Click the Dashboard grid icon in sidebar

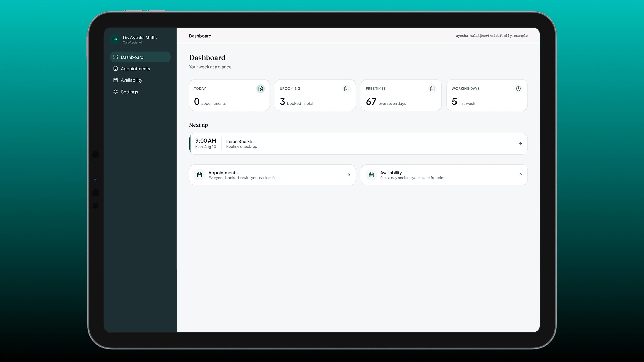coord(116,57)
